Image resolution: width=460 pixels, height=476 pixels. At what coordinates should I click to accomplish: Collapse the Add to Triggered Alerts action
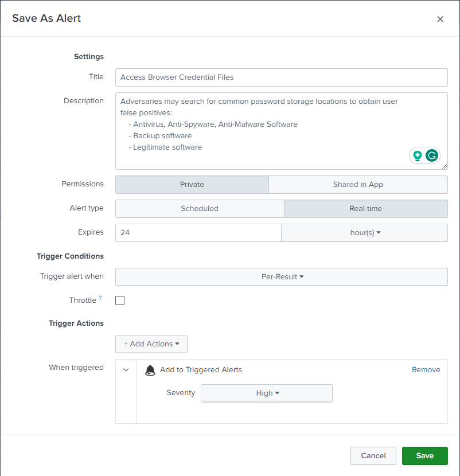coord(125,369)
